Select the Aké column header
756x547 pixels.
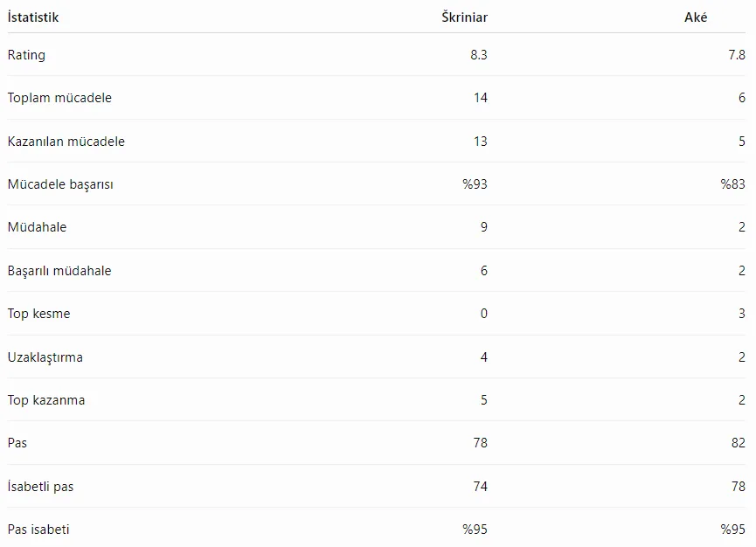(696, 17)
